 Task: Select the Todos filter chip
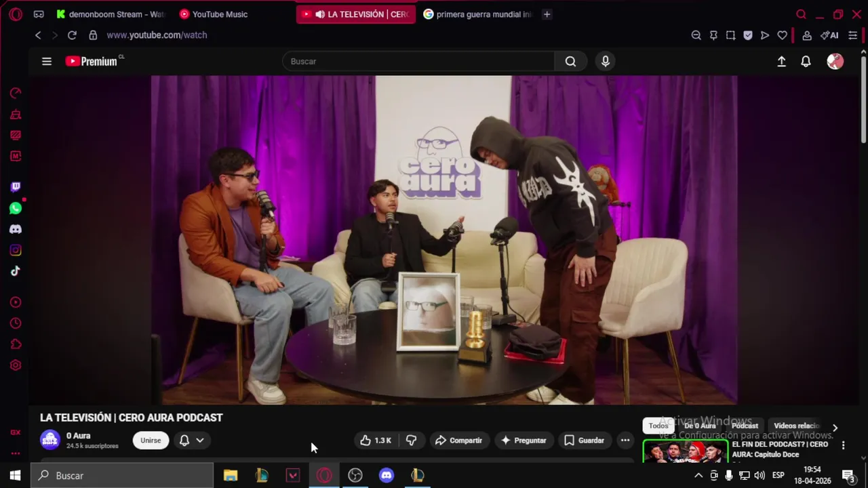[658, 426]
